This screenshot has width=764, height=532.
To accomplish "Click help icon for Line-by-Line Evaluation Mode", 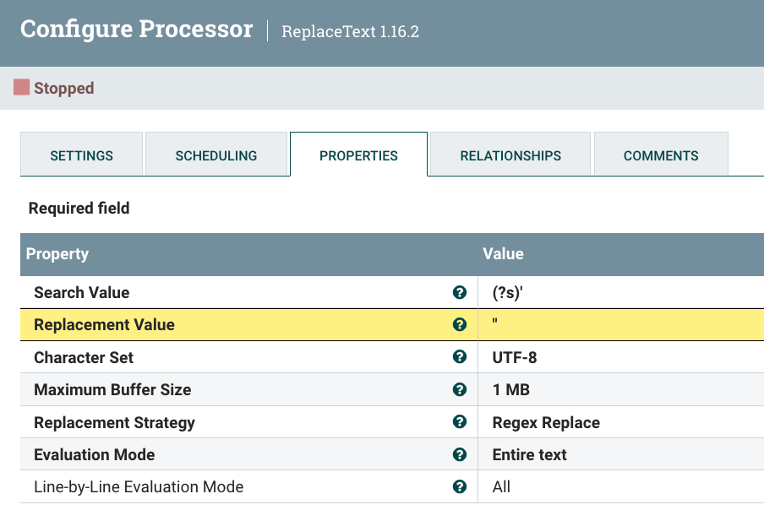I will (460, 486).
